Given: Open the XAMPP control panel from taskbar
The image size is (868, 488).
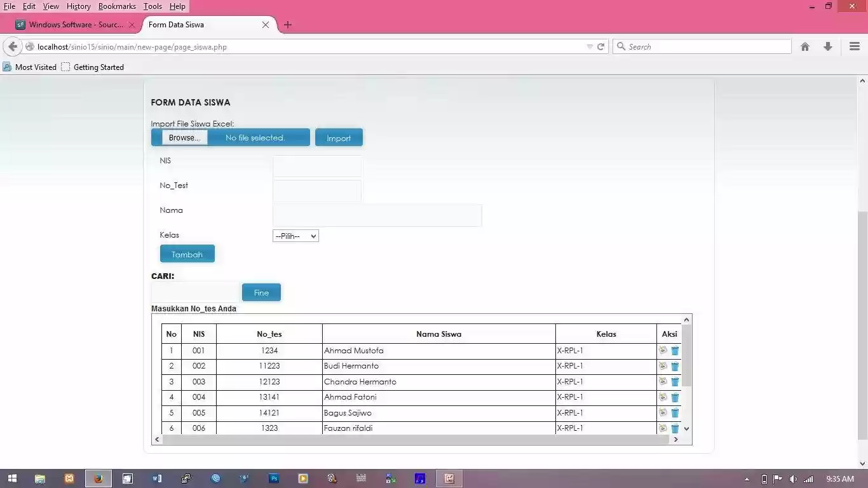Looking at the screenshot, I should point(449,478).
